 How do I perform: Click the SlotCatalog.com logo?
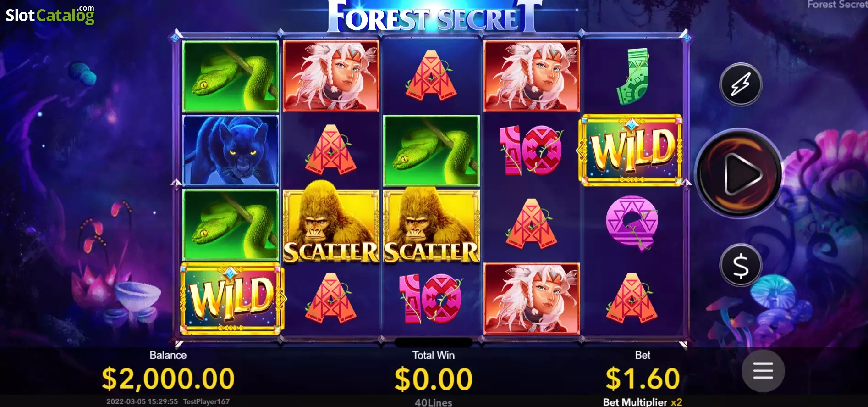pos(50,15)
